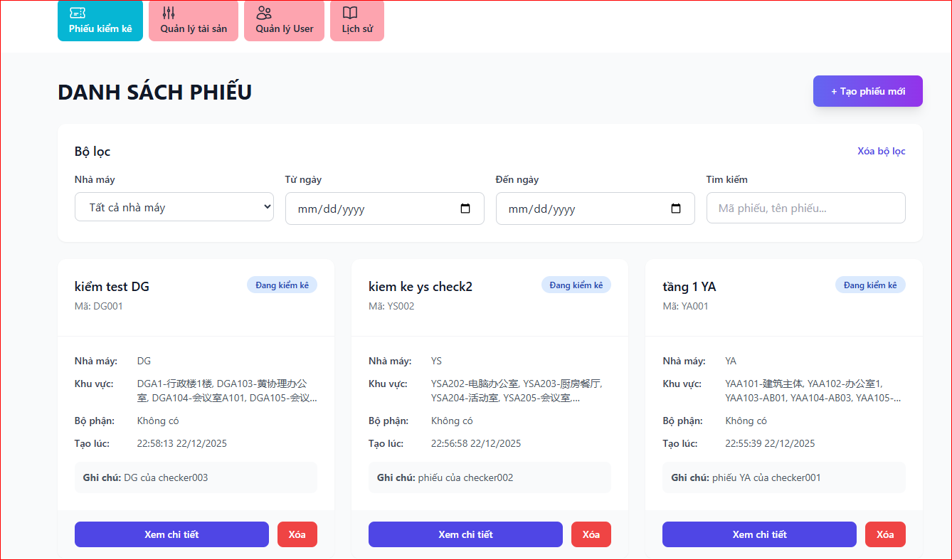Click the Từ ngày date text field
The height and width of the screenshot is (560, 952).
coord(370,209)
